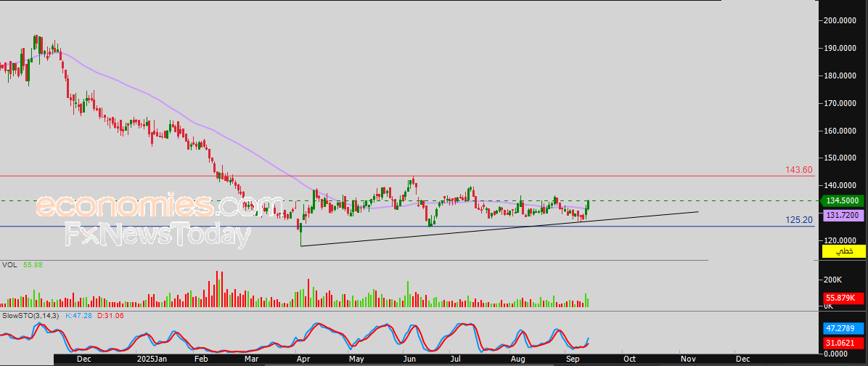Select the red 31.0621 stochastic tag
868x366 pixels.
click(x=843, y=343)
